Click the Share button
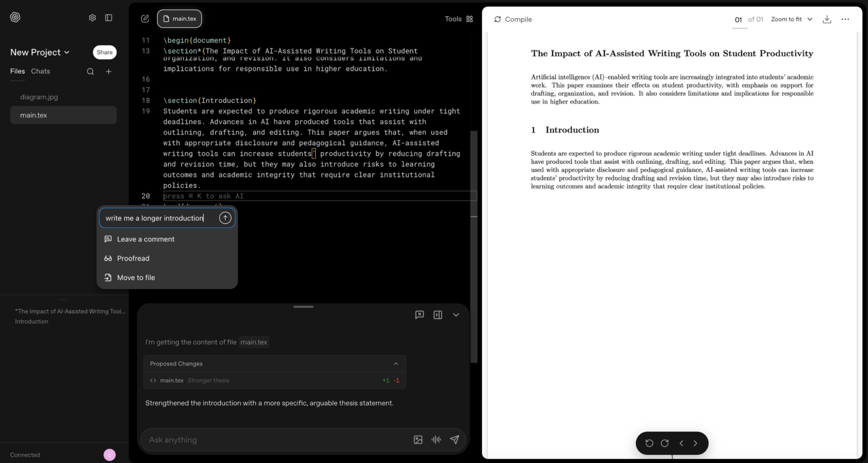868x463 pixels. 104,52
